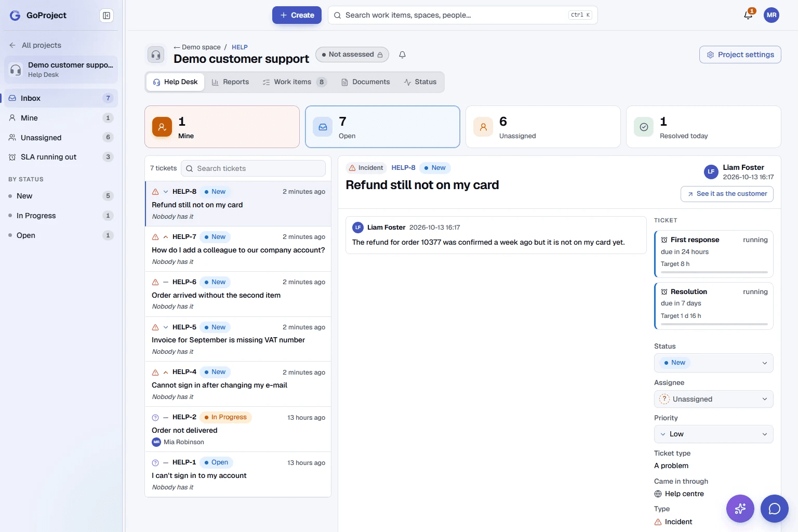Open the AI assistant sparkle button

pyautogui.click(x=740, y=509)
